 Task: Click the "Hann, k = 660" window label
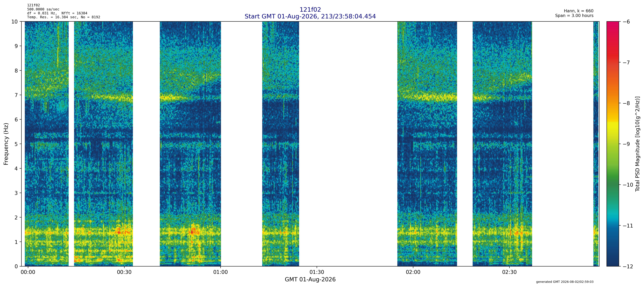579,11
